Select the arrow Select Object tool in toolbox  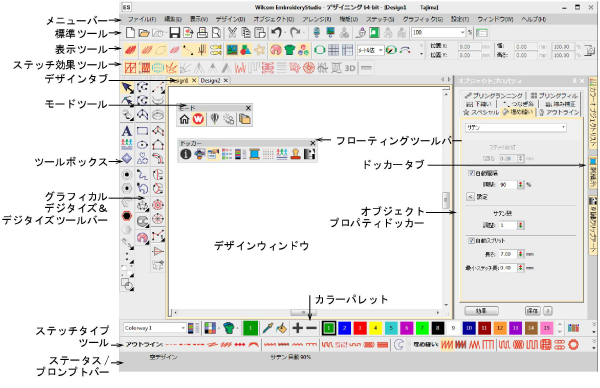pos(127,88)
